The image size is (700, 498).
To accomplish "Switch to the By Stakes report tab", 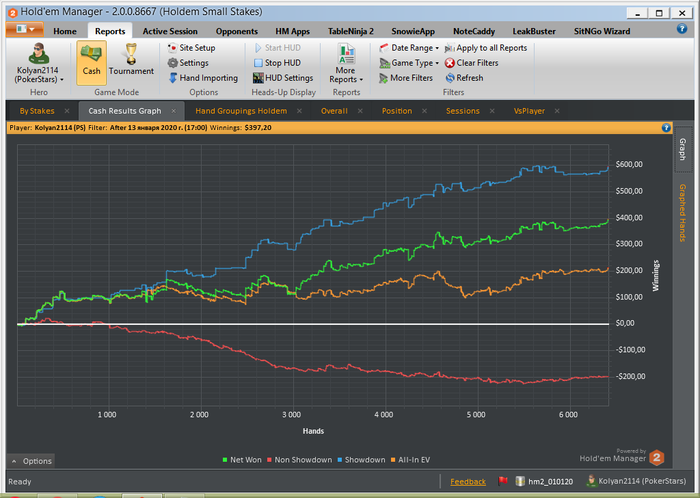I will click(x=37, y=111).
